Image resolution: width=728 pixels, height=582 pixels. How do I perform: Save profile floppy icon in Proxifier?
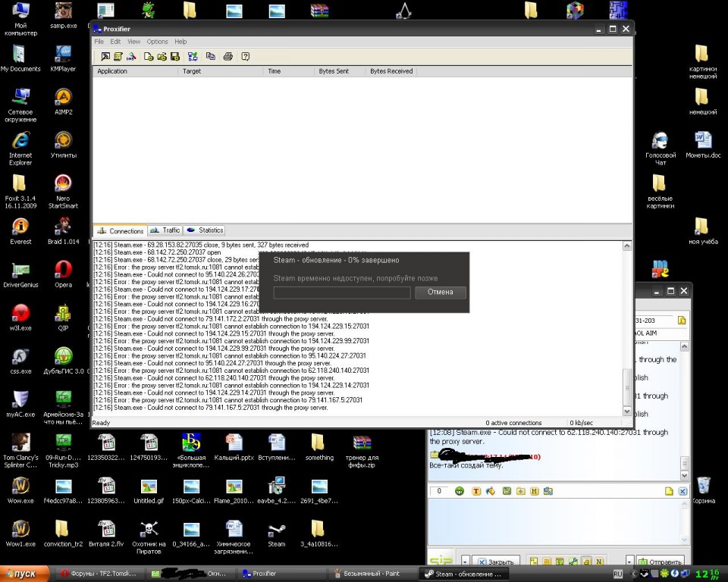point(175,57)
